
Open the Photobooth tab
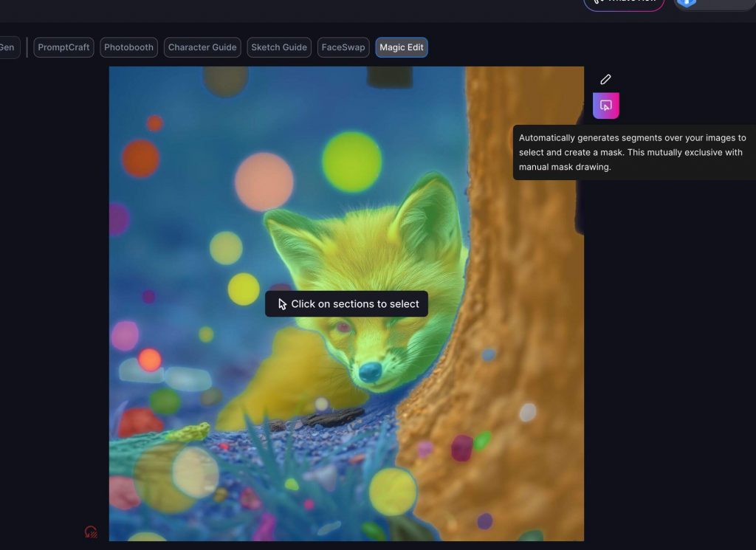128,47
